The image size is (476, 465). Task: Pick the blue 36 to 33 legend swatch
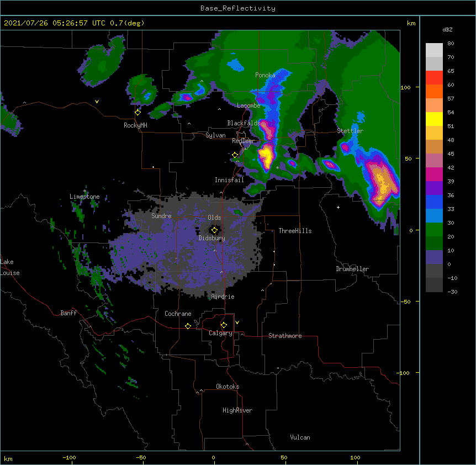434,202
